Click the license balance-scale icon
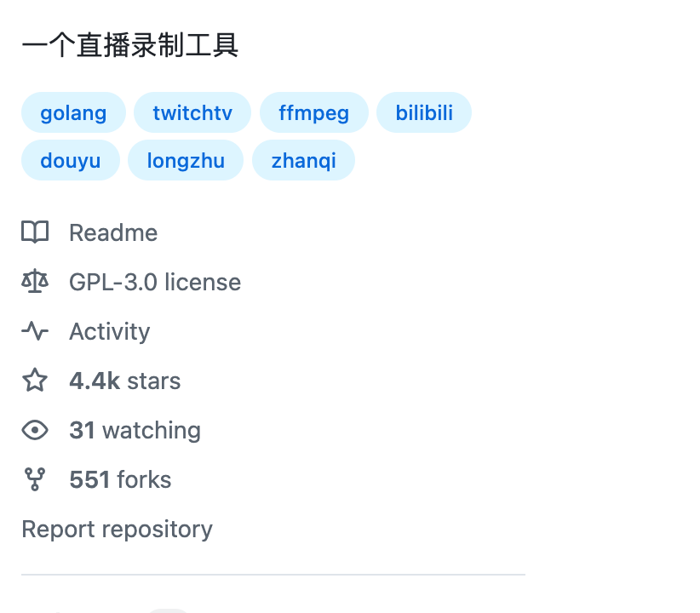The height and width of the screenshot is (613, 700). coord(35,281)
